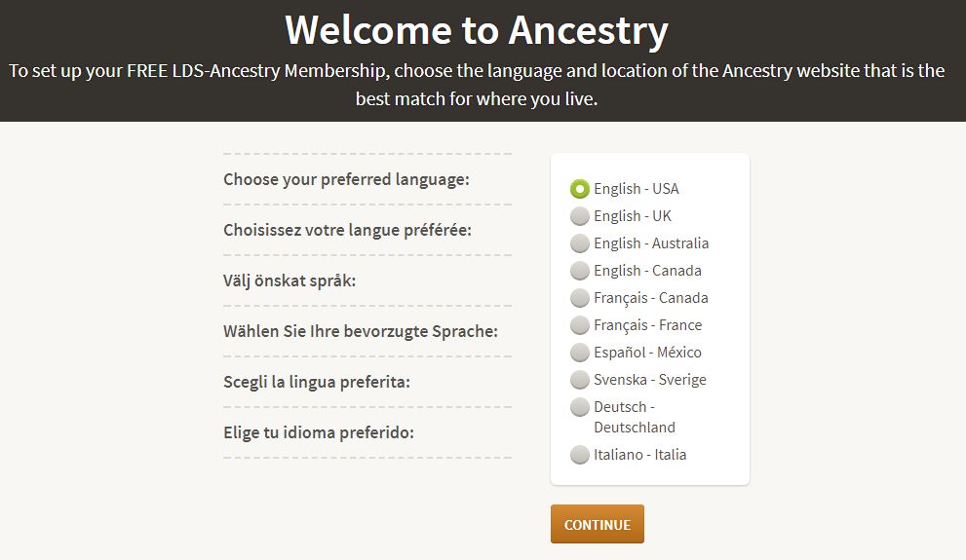Click the Welcome to Ancestry heading
Screen dimensions: 966x560
477,30
